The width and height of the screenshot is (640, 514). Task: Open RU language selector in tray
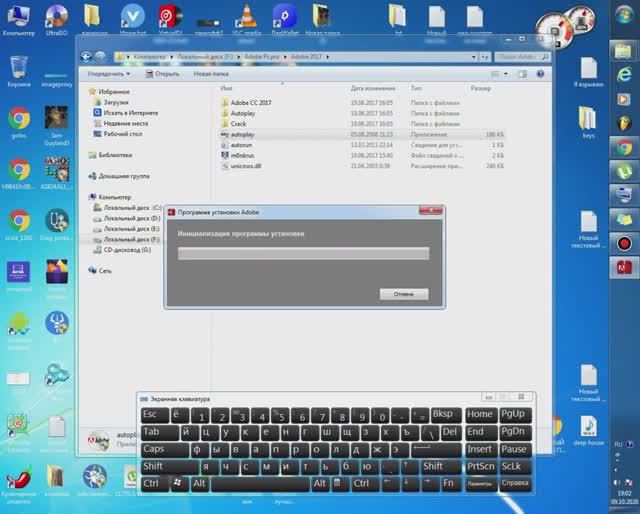[618, 444]
